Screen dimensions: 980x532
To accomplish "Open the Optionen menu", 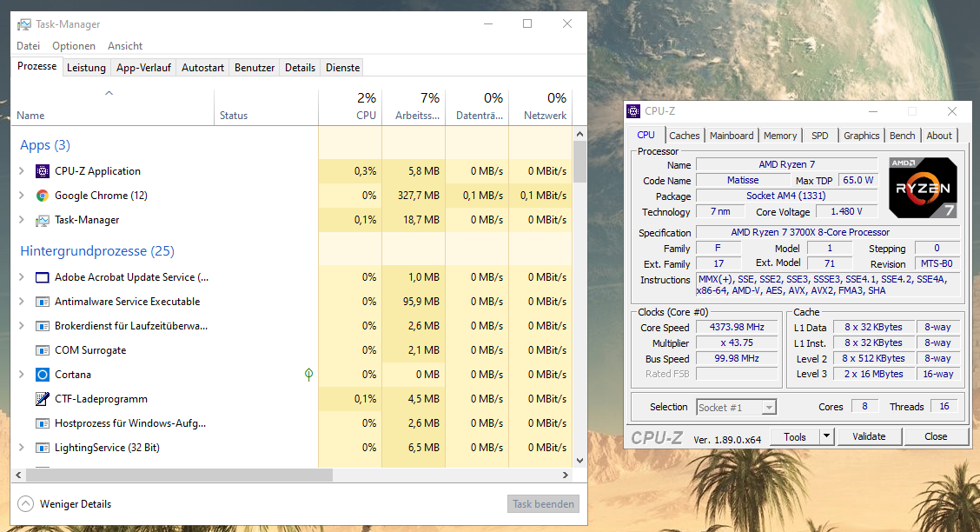I will click(74, 46).
